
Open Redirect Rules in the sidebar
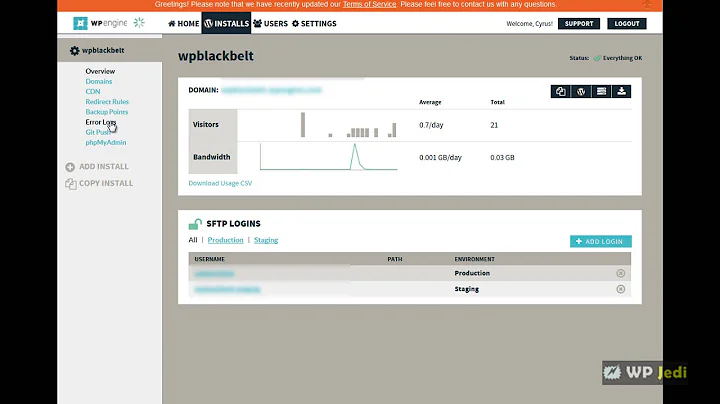pos(107,101)
